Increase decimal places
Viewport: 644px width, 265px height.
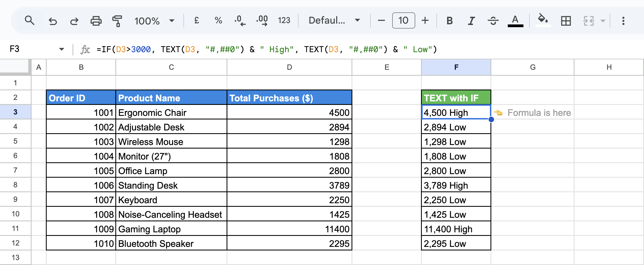[x=262, y=21]
